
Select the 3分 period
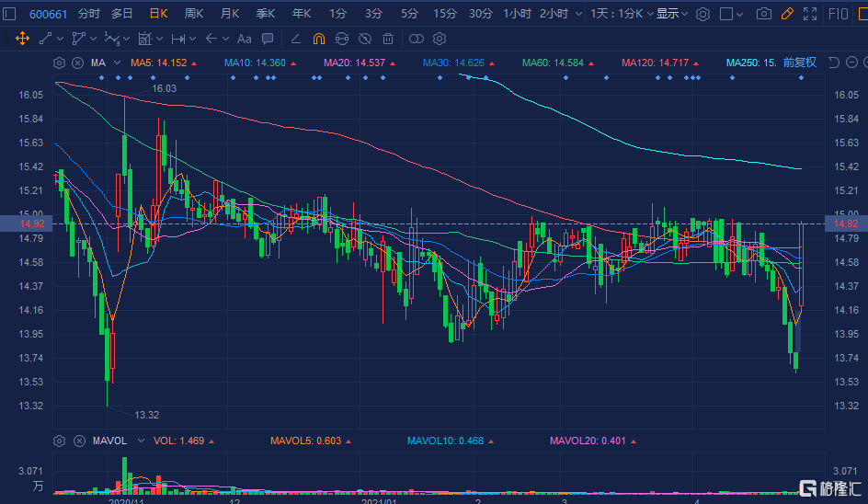(x=373, y=14)
